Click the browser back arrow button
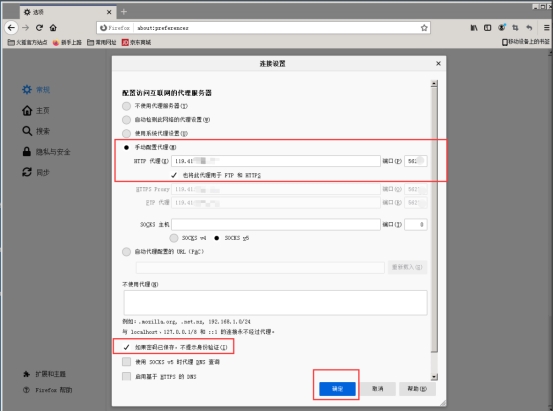The height and width of the screenshot is (412, 553). [x=11, y=28]
